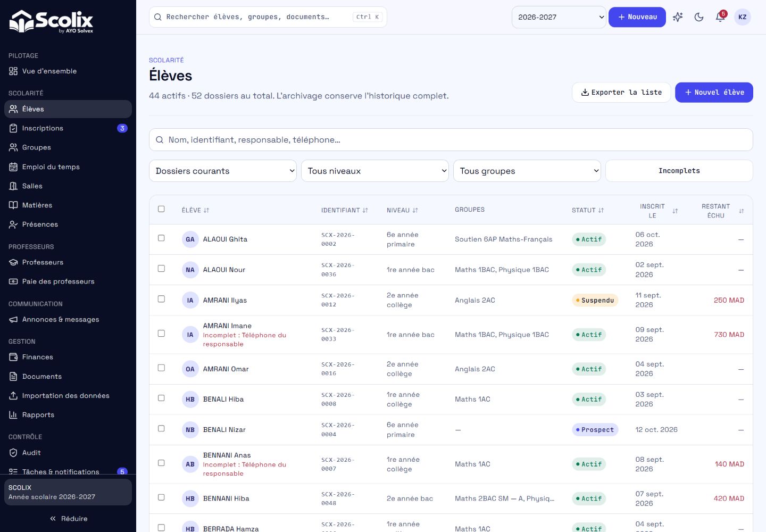This screenshot has height=532, width=766.
Task: Open the KZ user avatar menu
Action: [743, 17]
